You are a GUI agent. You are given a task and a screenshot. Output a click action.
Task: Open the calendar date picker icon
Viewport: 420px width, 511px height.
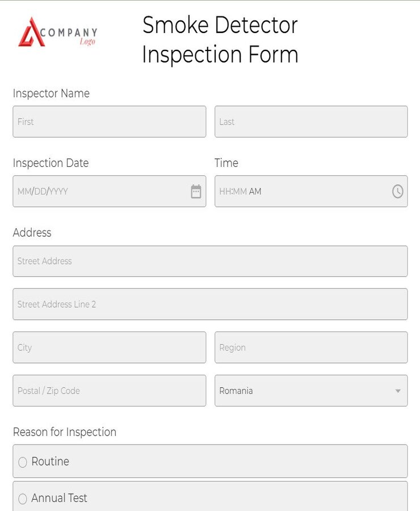195,191
